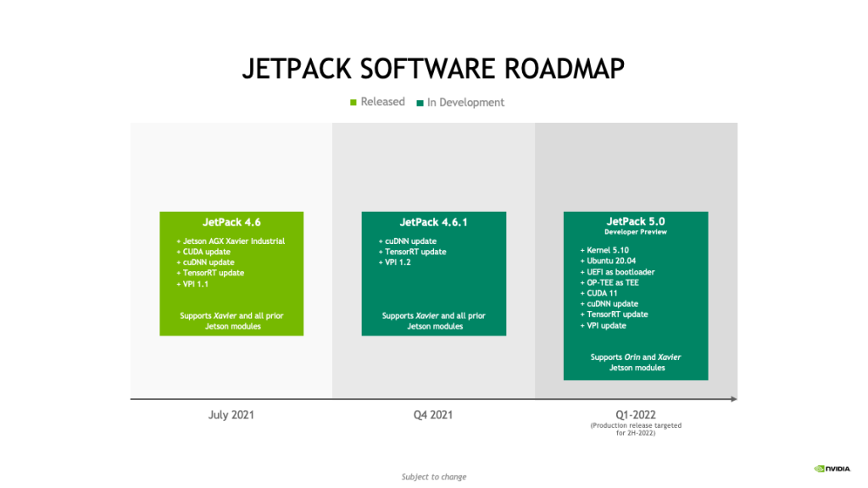The width and height of the screenshot is (868, 488).
Task: Click Jetson AGX Xavier Industrial bullet
Action: point(231,241)
